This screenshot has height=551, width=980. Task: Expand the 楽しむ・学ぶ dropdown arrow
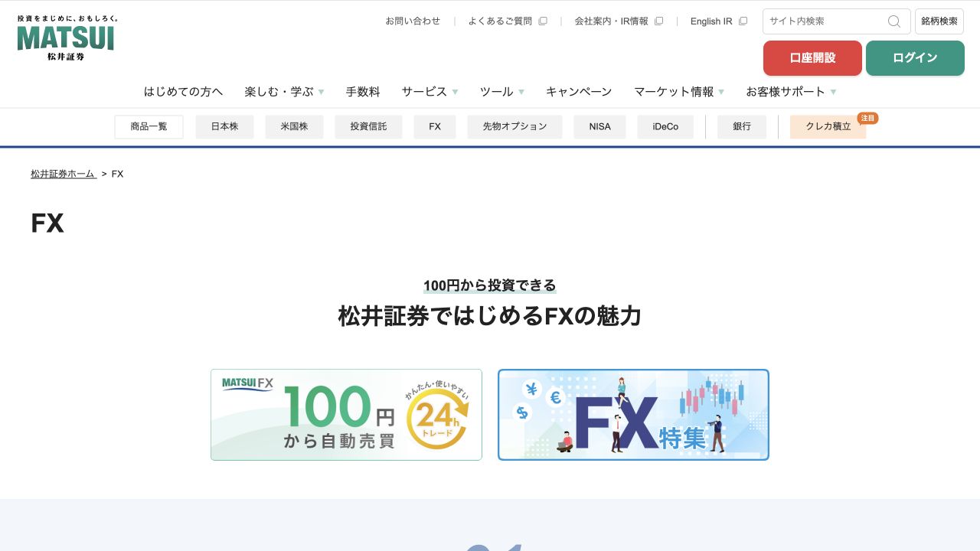[x=322, y=92]
